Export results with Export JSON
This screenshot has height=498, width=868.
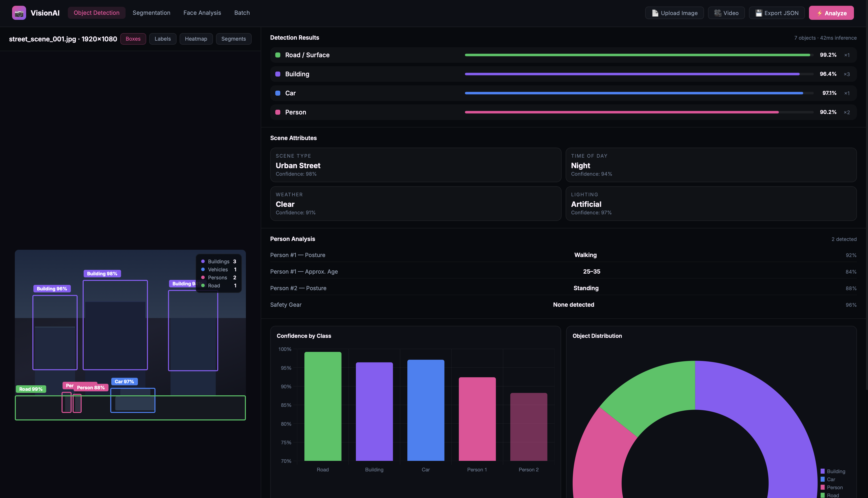[x=777, y=13]
